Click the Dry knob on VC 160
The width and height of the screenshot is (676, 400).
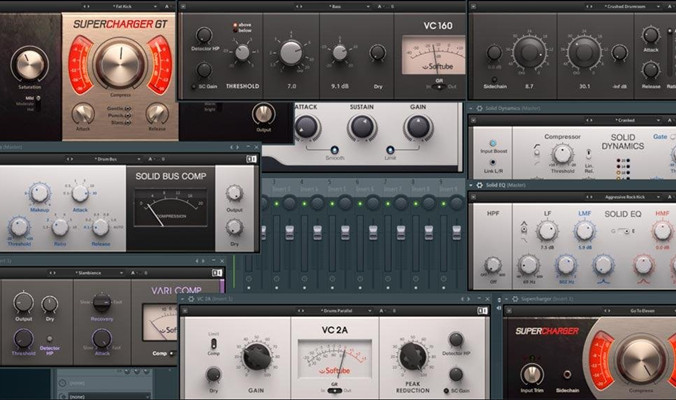(378, 53)
